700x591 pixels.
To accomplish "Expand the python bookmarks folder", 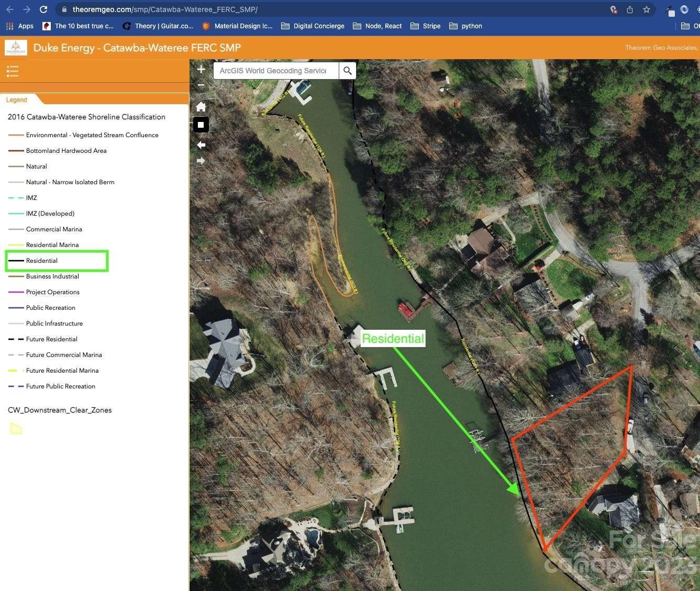I will tap(465, 26).
